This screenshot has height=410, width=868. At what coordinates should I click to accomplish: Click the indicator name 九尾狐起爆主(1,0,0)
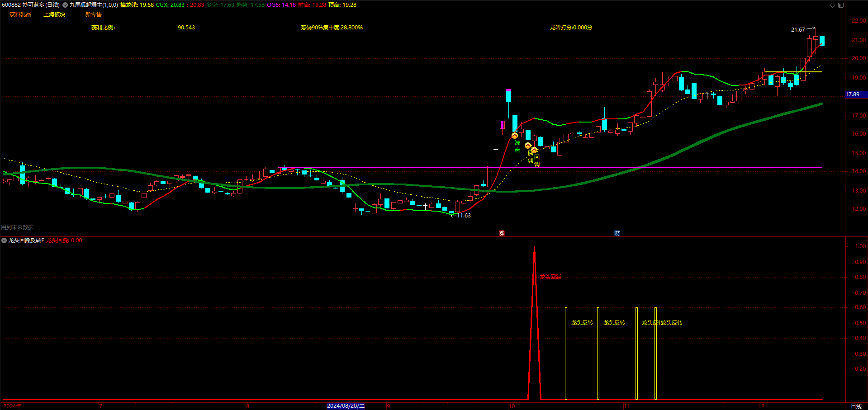[94, 5]
